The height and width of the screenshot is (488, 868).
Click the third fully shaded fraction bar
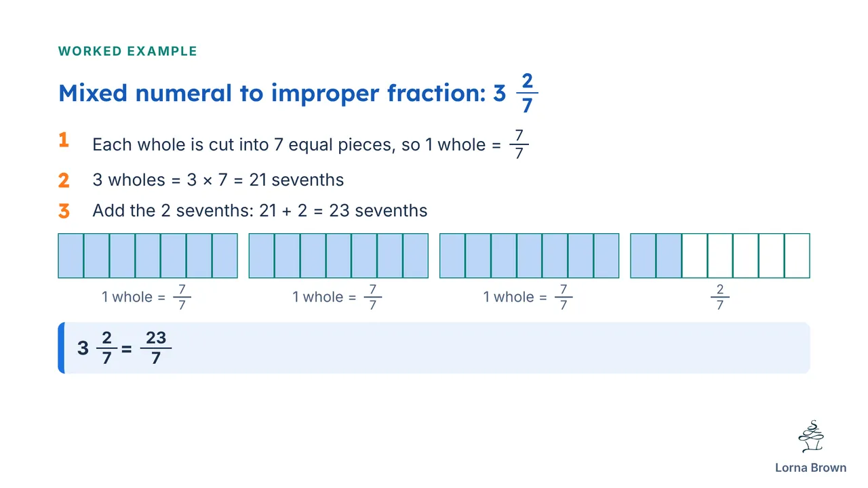(529, 256)
